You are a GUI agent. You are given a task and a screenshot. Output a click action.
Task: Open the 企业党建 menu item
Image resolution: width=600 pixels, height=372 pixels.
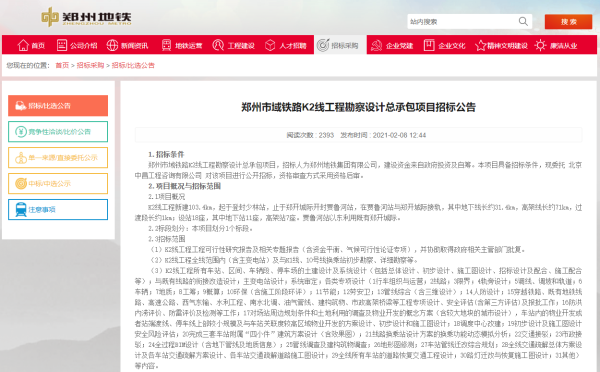(x=392, y=45)
